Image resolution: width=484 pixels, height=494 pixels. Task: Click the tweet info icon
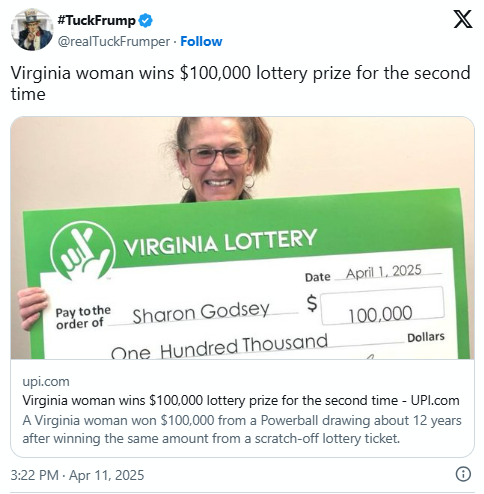(463, 474)
